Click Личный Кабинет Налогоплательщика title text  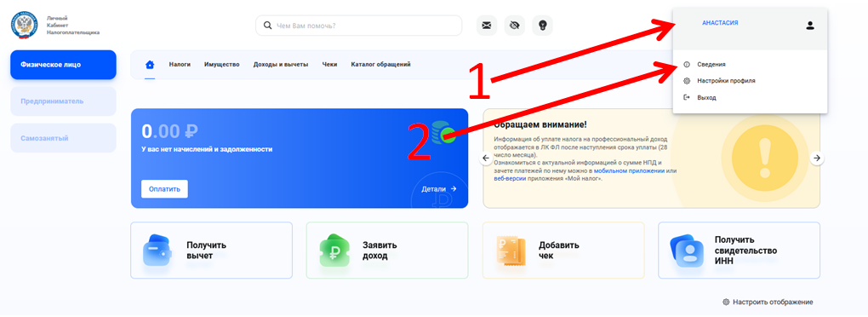click(x=73, y=26)
